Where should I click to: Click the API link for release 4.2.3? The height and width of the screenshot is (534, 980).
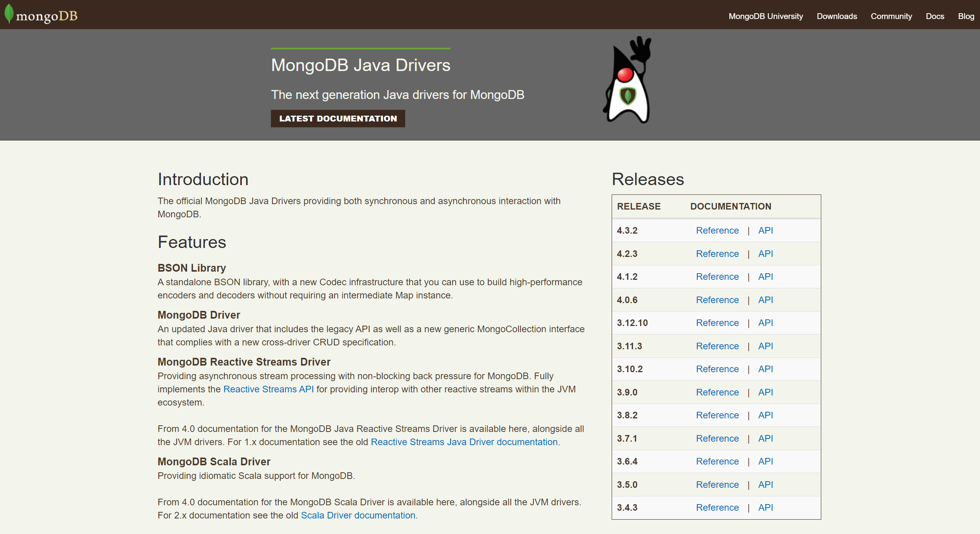[765, 254]
